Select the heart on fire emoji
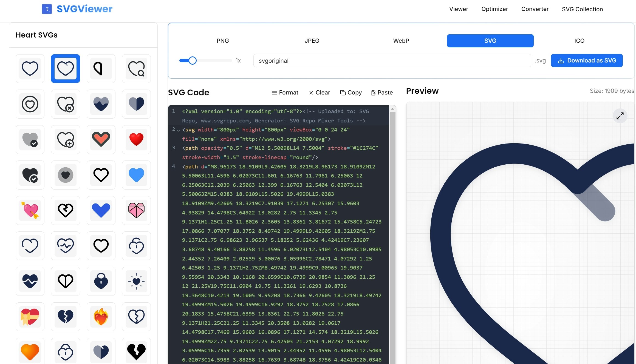Viewport: 636px width, 364px height. (101, 317)
